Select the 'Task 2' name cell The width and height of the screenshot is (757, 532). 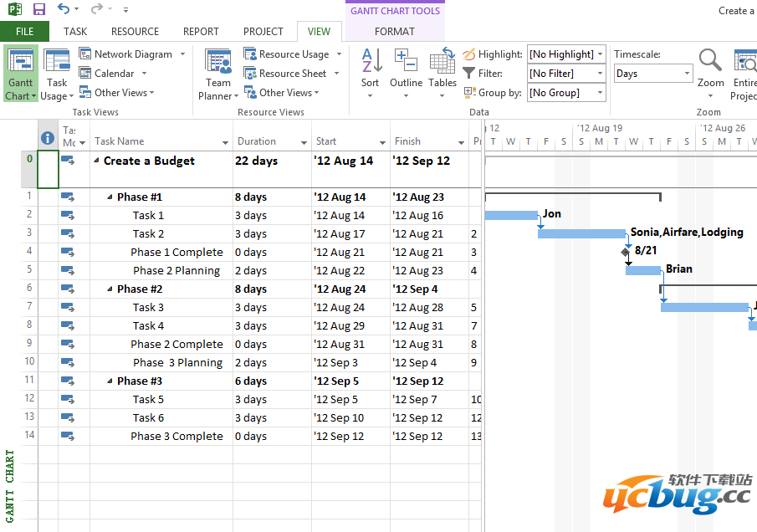click(161, 233)
